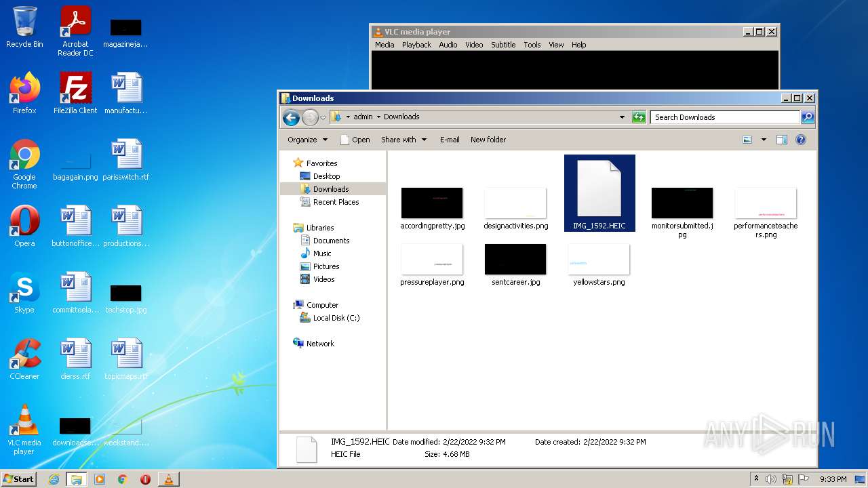Viewport: 868px width, 488px height.
Task: Click the clock showing 9:33 PM
Action: coord(833,479)
